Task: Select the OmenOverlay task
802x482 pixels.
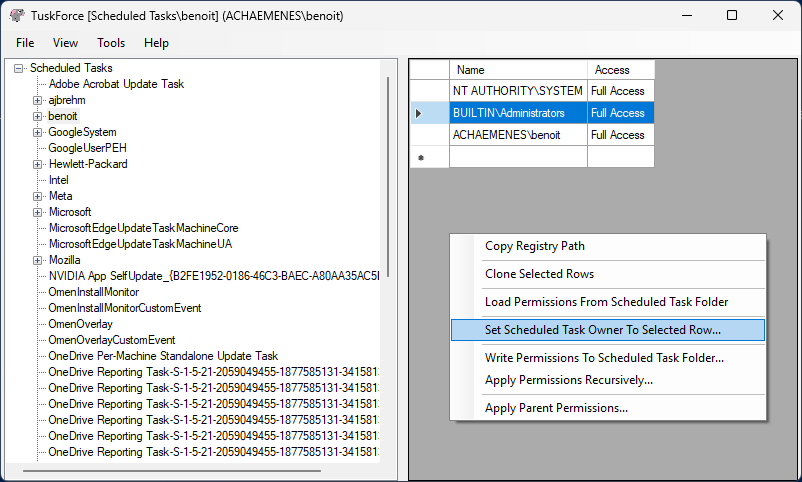Action: pos(80,324)
